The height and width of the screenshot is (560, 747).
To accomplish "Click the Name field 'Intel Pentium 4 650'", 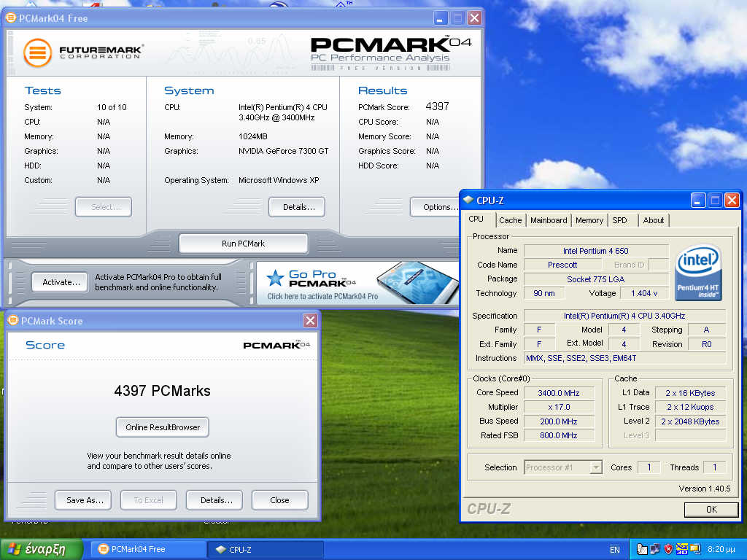I will [x=595, y=251].
